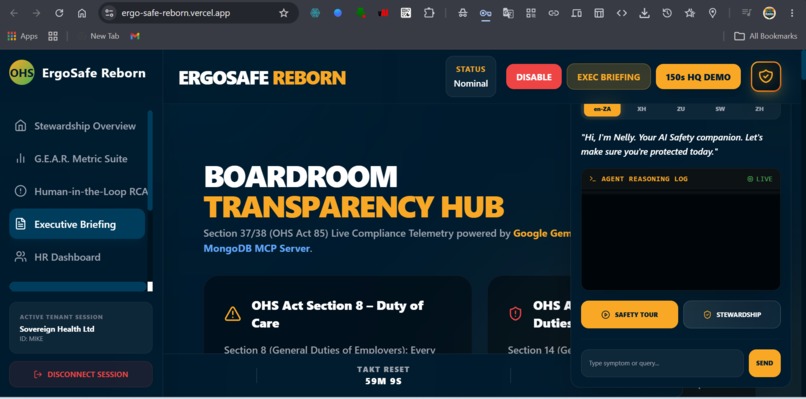Switch assistant language to SW
The height and width of the screenshot is (399, 806).
[720, 109]
